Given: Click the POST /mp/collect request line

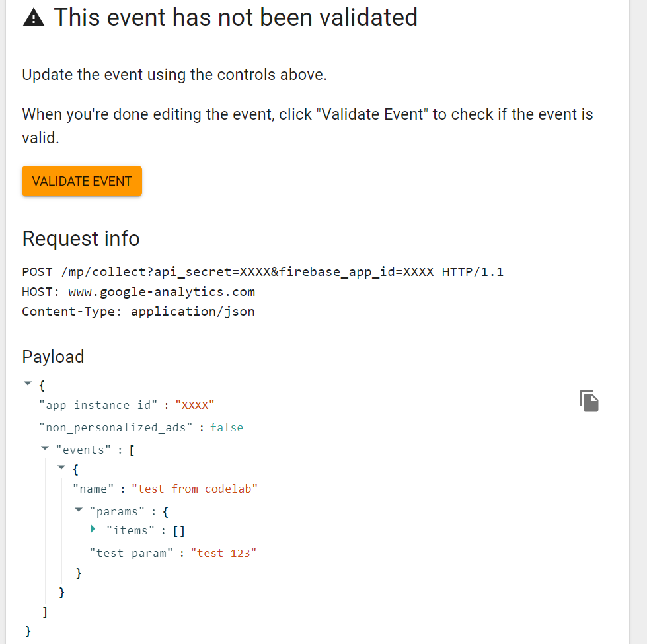Looking at the screenshot, I should tap(262, 271).
